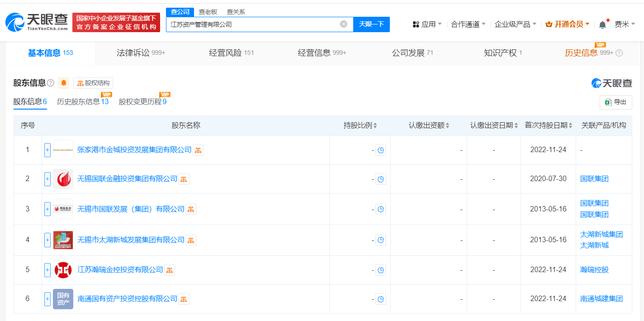Viewport: 644px width, 321px height.
Task: Switch to the 经营信息 tab
Action: point(322,53)
